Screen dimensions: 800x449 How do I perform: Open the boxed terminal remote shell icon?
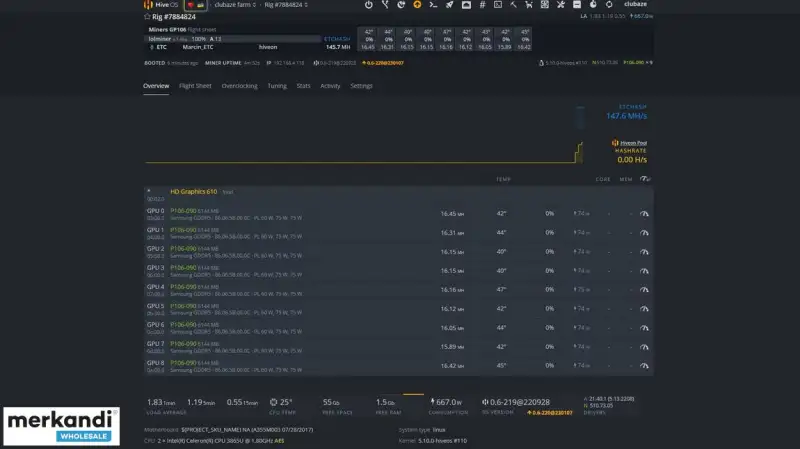point(498,5)
